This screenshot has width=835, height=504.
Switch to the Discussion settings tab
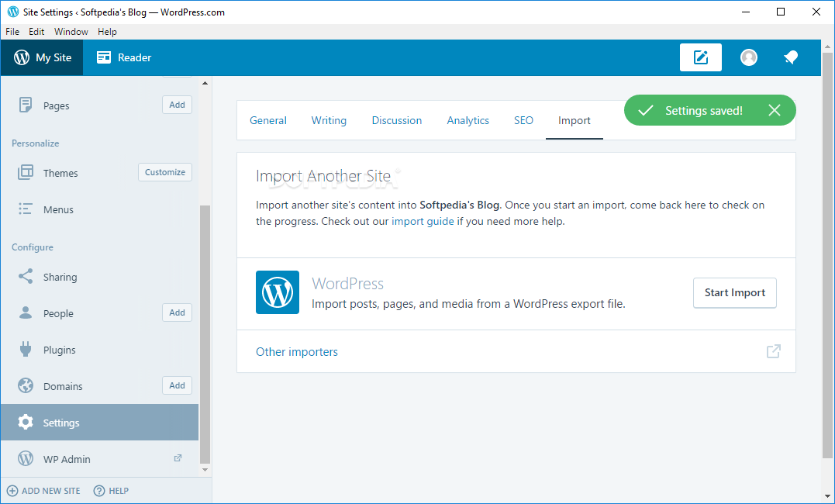click(397, 120)
